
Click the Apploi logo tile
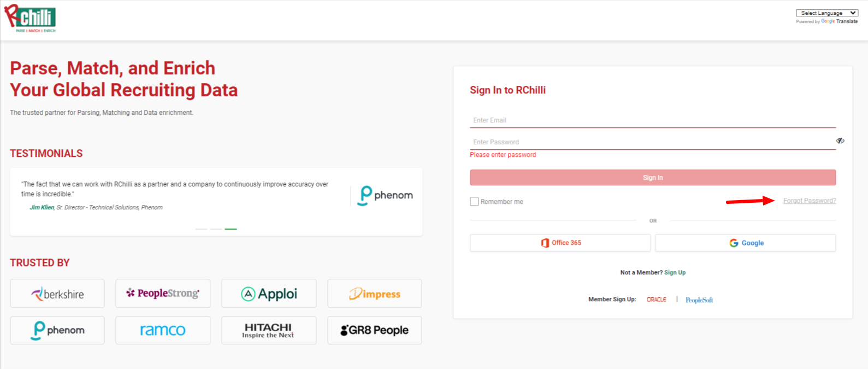[x=269, y=294]
